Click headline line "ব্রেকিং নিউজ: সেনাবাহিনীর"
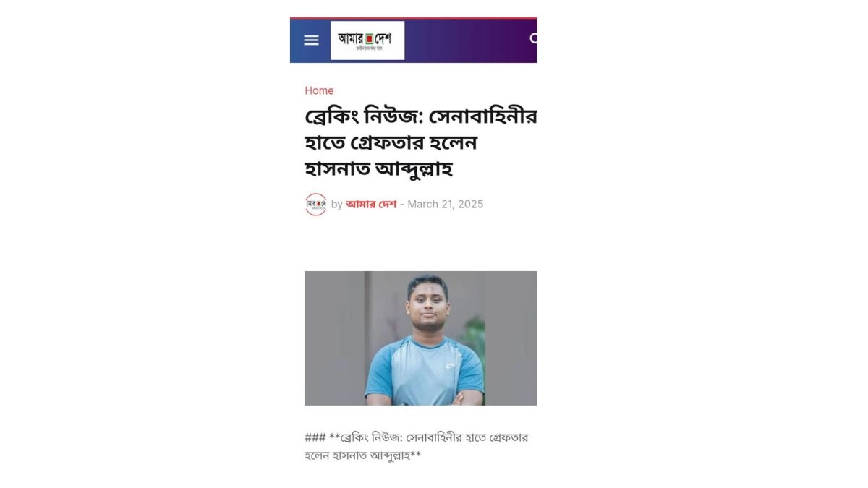Image resolution: width=868 pixels, height=488 pixels. (x=421, y=116)
